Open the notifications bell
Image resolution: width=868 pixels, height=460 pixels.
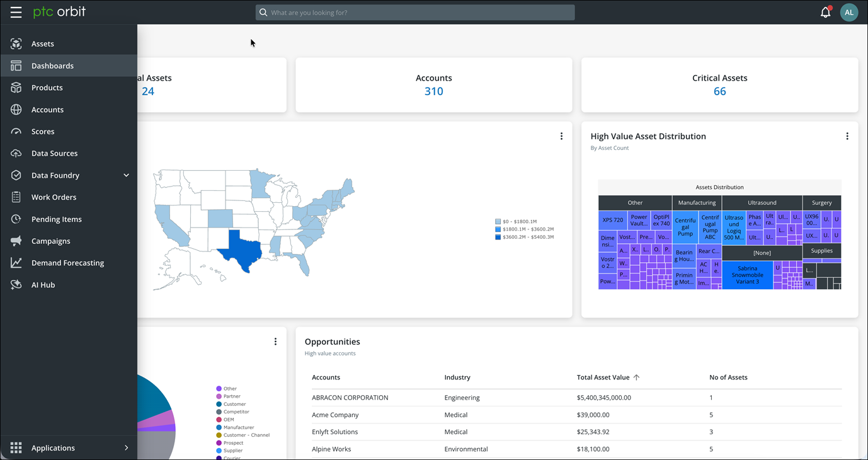[x=825, y=12]
